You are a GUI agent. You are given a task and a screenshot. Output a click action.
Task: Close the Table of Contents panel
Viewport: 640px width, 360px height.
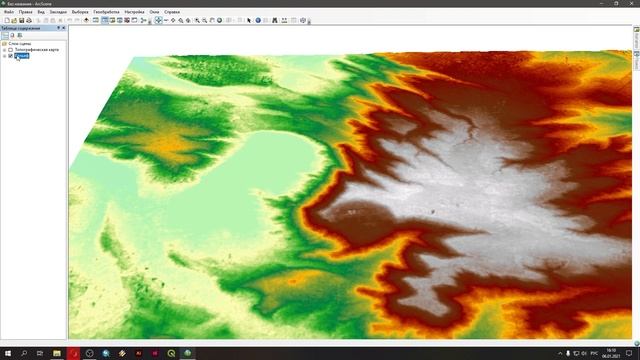coord(63,28)
